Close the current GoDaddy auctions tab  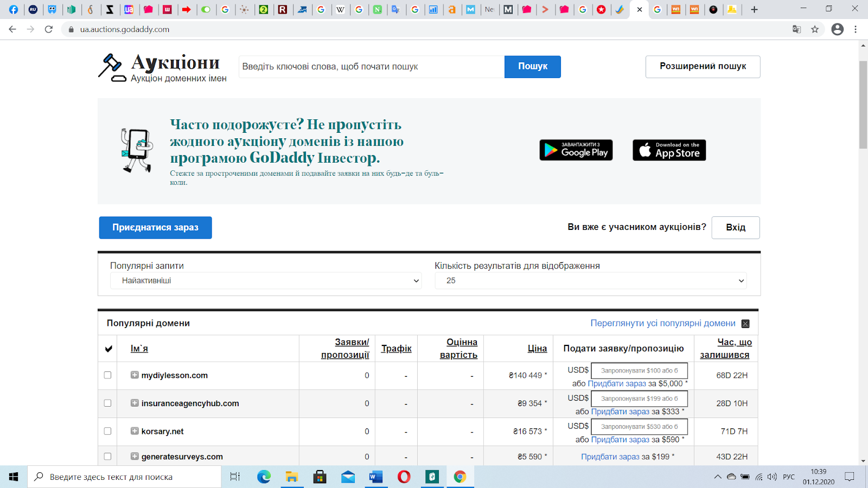640,9
